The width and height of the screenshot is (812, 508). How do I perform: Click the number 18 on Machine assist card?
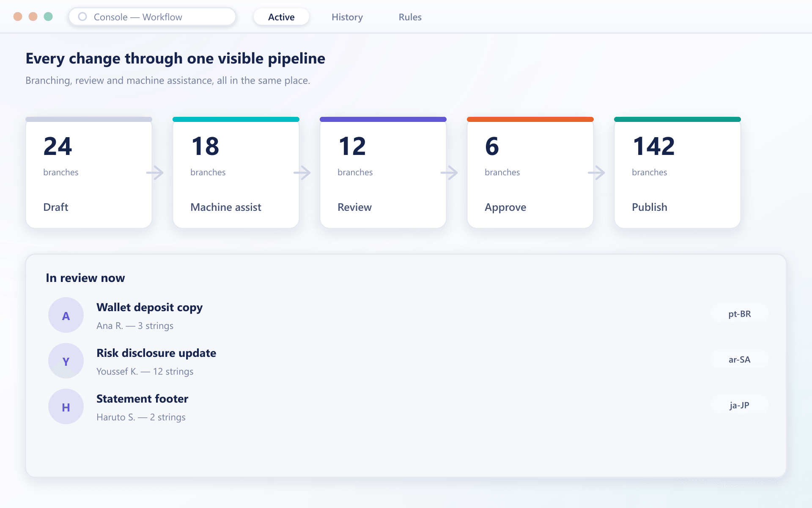pos(205,146)
